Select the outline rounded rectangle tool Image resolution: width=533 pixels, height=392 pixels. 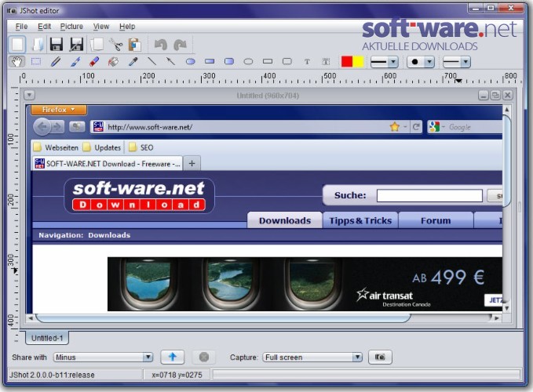(x=287, y=61)
